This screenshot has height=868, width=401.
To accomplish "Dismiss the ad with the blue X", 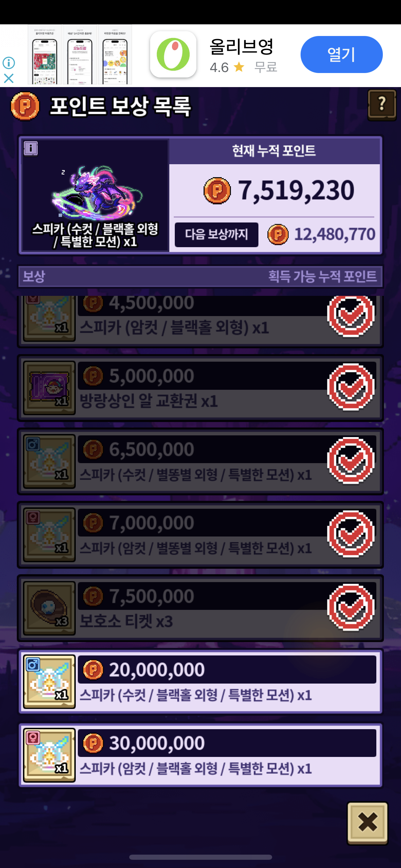I will (x=9, y=79).
